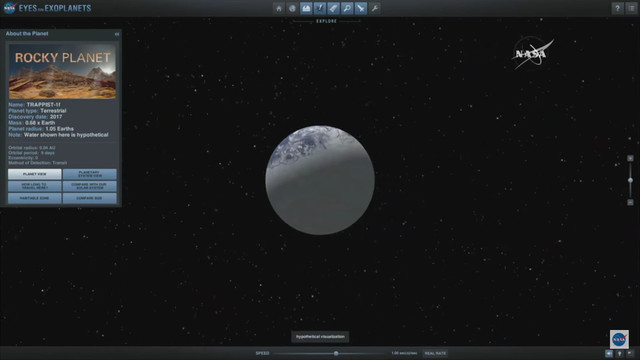
Task: Click the zoom in plus button
Action: (630, 158)
